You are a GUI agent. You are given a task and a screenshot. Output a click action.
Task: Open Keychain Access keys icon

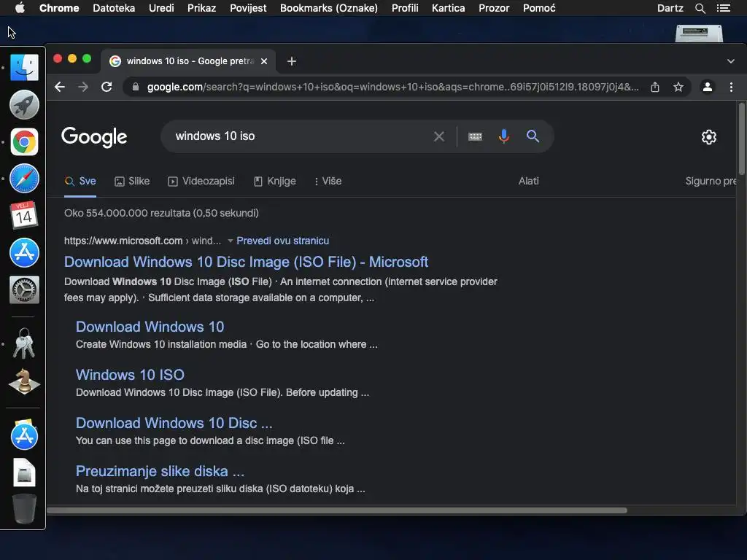(24, 343)
